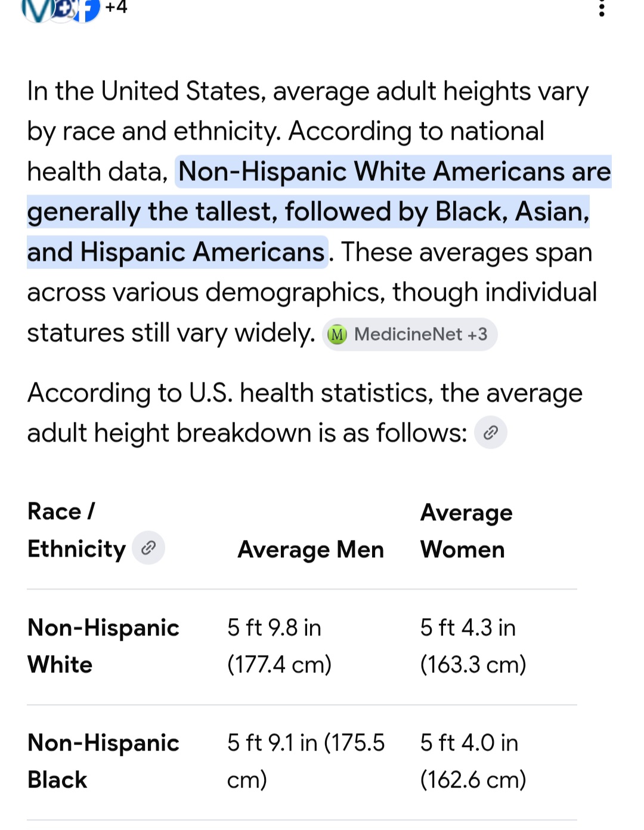Tap the 5 ft 4.3 in (163.3 cm) cell
This screenshot has width=644, height=830.
tap(473, 646)
